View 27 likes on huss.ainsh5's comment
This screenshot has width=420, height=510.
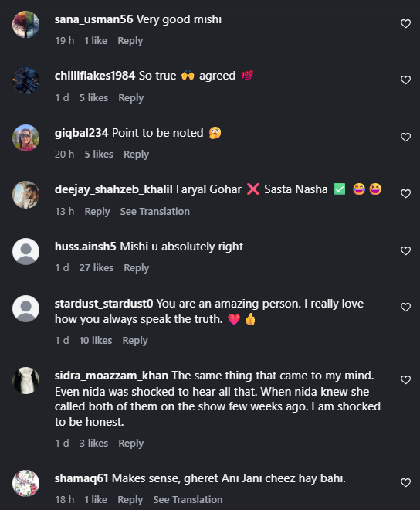click(x=97, y=267)
